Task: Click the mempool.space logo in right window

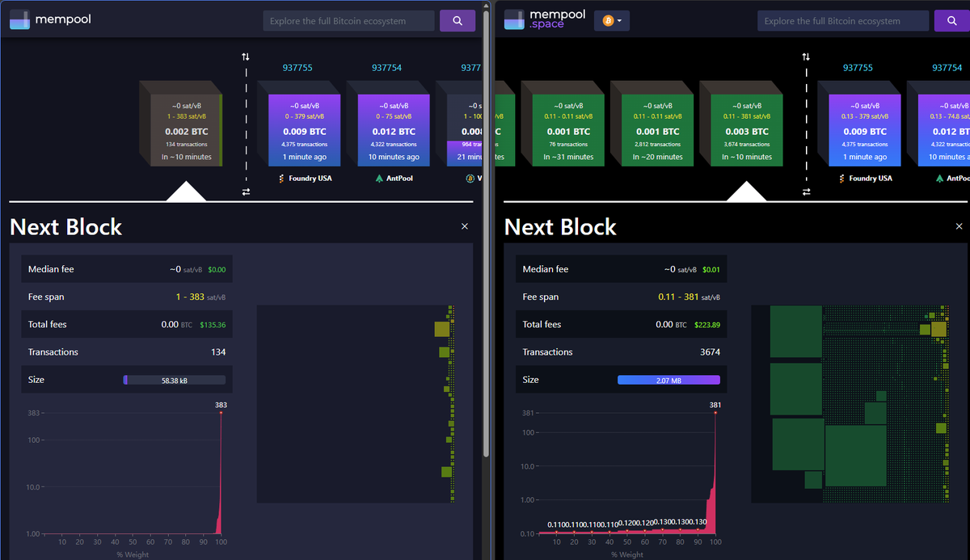Action: click(x=545, y=20)
